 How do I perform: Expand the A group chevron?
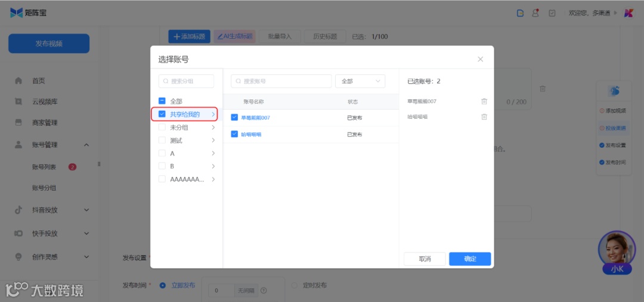click(x=213, y=154)
